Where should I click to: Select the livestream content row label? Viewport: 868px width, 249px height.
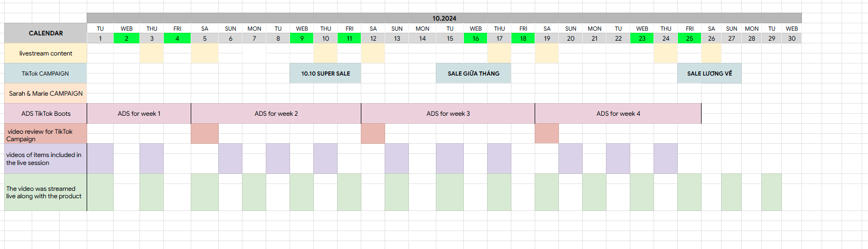[x=45, y=53]
